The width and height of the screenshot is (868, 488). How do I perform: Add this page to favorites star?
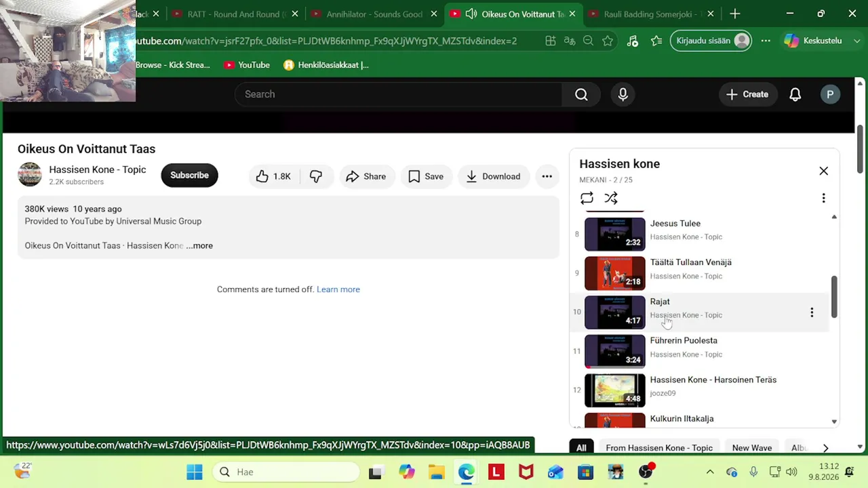point(608,41)
